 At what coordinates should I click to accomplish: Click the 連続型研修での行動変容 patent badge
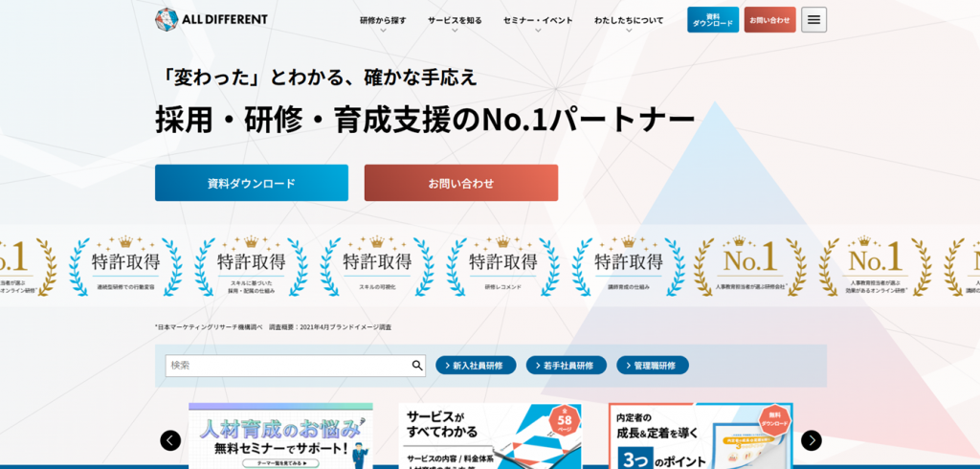[125, 266]
